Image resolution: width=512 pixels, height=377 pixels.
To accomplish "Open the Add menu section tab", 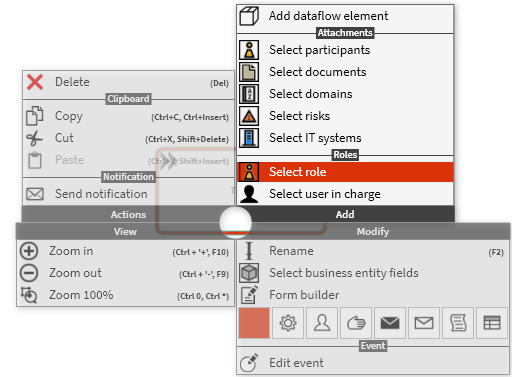I will click(345, 214).
